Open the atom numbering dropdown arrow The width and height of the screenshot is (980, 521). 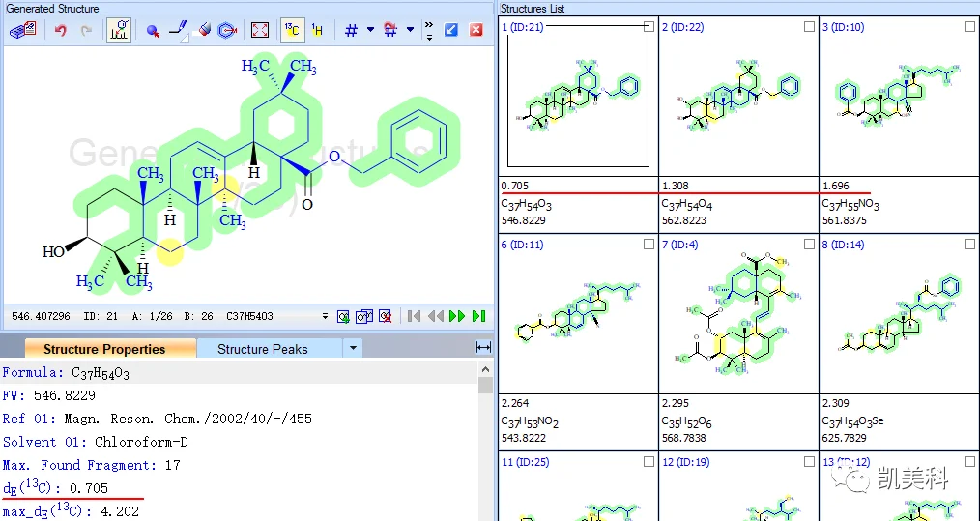[x=370, y=29]
